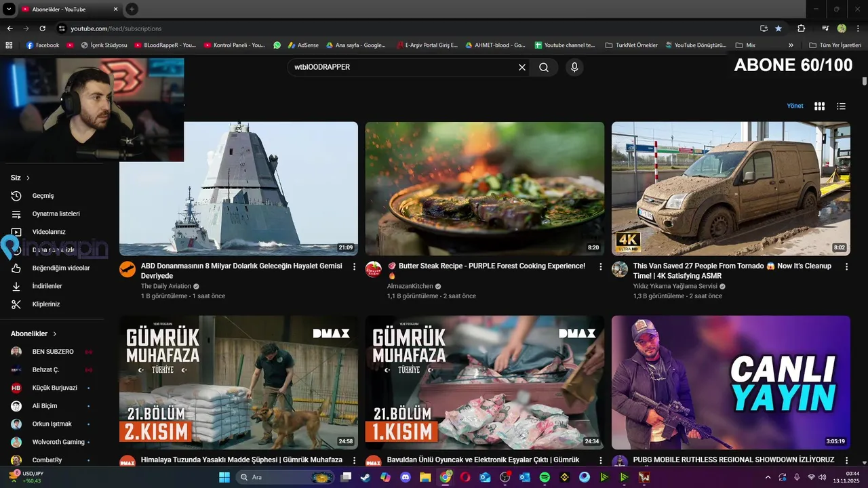Open BEN SUBZERO subscription channel
Screen dimensions: 868x488
(53, 352)
